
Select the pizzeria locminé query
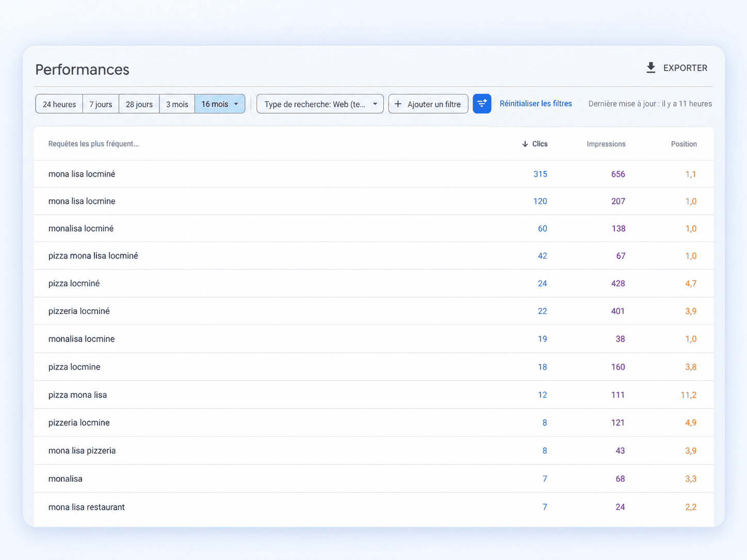click(x=79, y=311)
